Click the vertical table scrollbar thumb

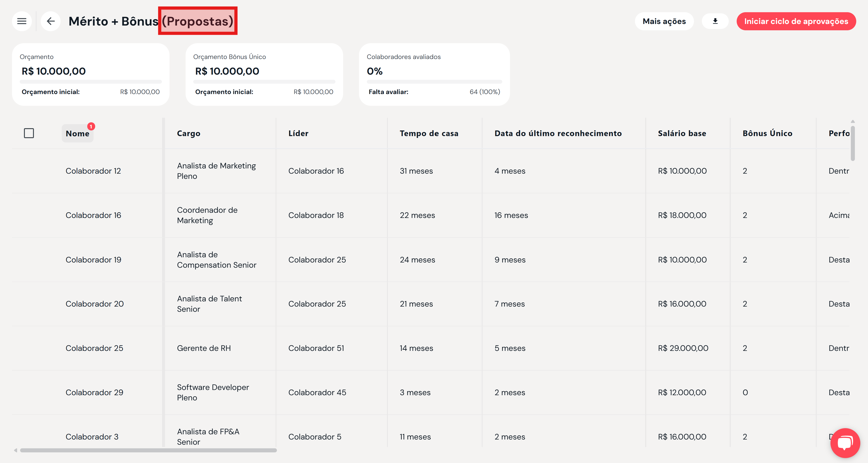click(852, 143)
